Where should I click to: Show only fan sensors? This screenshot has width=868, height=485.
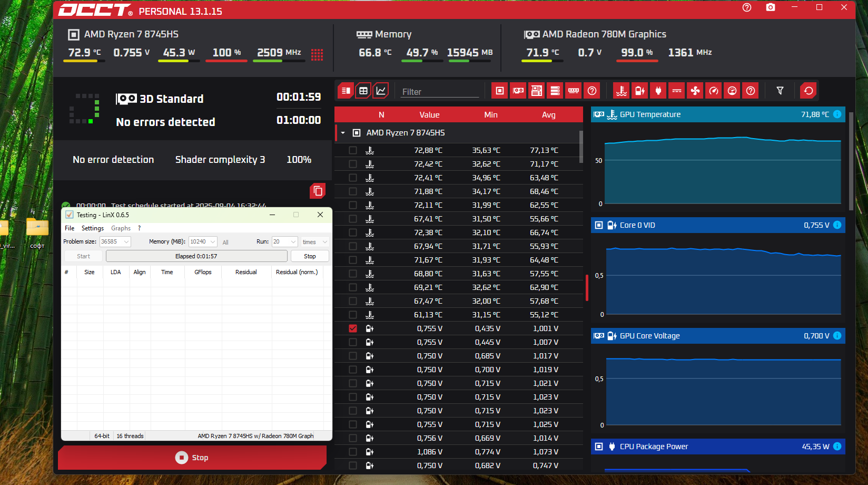[x=695, y=91]
